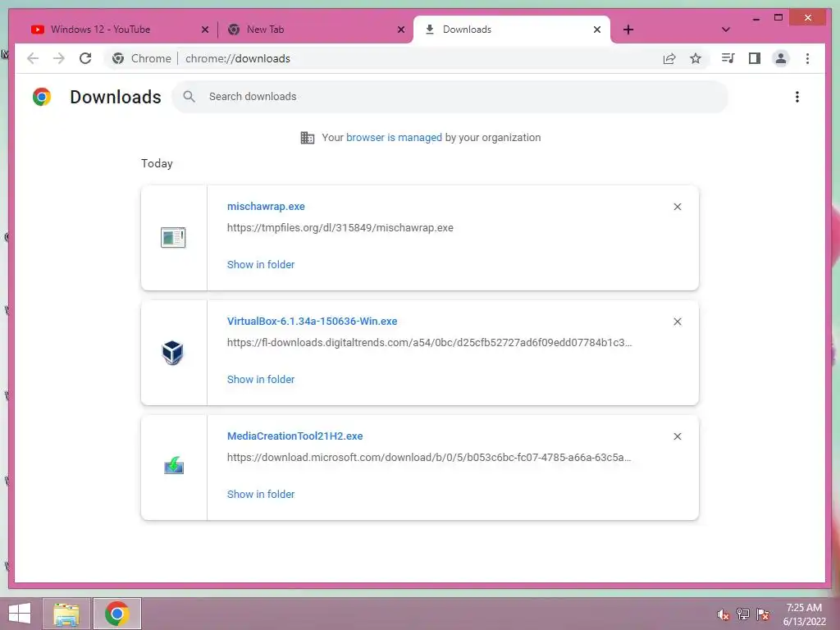Click the network tray icon
This screenshot has height=630, width=840.
(743, 614)
